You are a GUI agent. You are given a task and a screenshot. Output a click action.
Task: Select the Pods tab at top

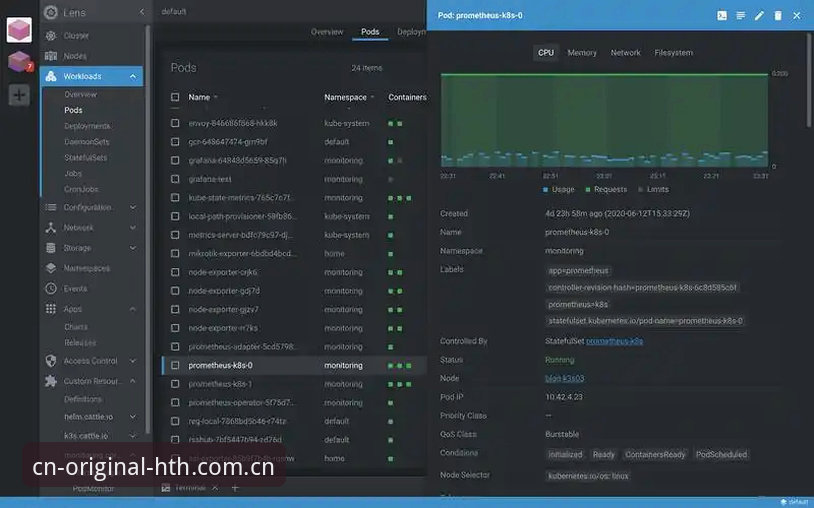click(x=370, y=32)
